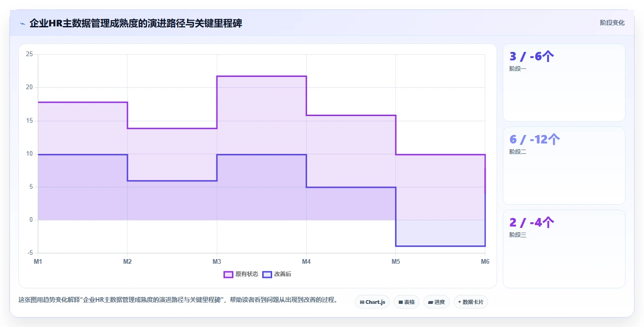Click the 15 y-axis tick label
The height and width of the screenshot is (327, 644).
[x=29, y=121]
